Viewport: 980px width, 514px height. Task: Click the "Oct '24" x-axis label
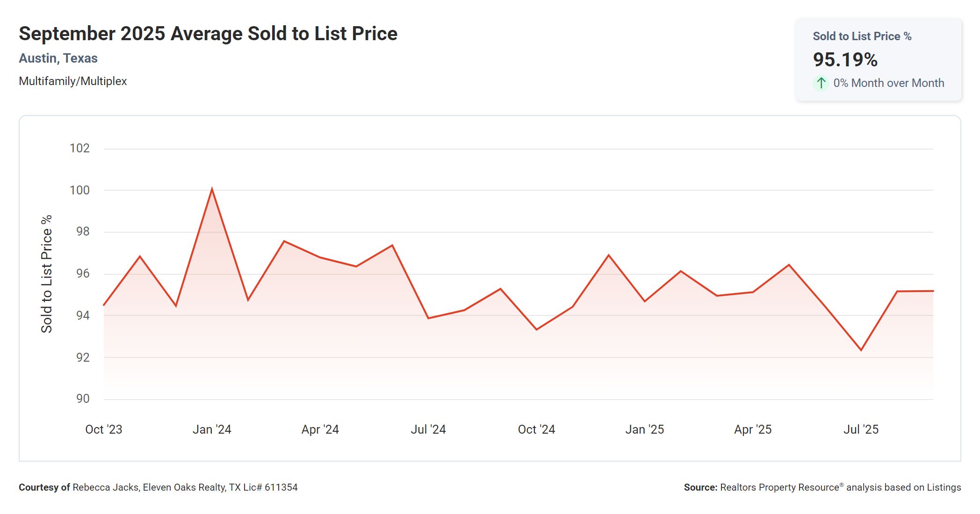[x=536, y=429]
